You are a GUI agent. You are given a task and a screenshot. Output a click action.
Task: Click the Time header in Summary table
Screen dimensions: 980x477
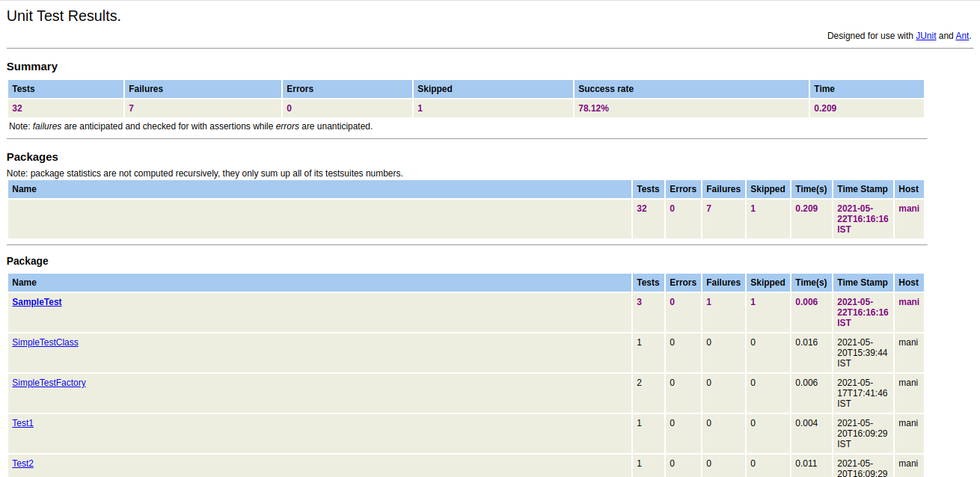(824, 88)
